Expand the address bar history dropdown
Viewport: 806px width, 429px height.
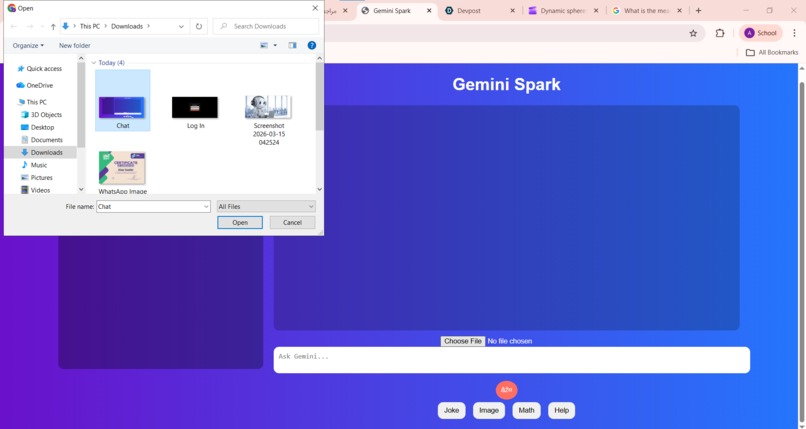coord(181,26)
